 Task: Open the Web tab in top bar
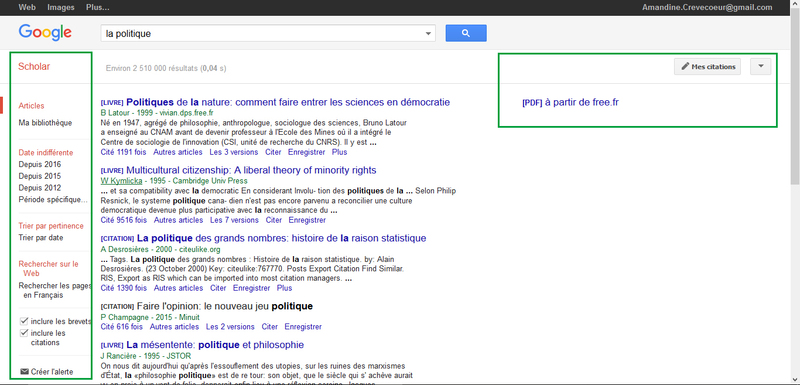pos(27,7)
